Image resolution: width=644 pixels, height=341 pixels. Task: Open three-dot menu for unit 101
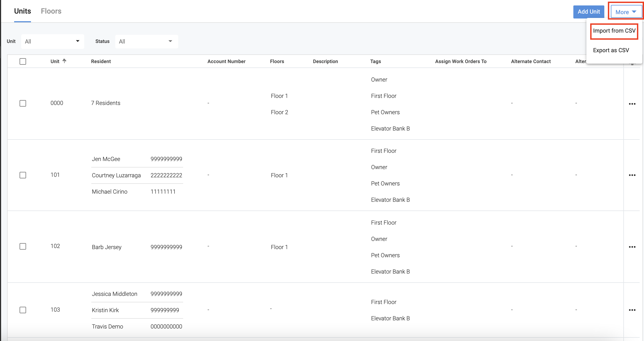(x=632, y=175)
